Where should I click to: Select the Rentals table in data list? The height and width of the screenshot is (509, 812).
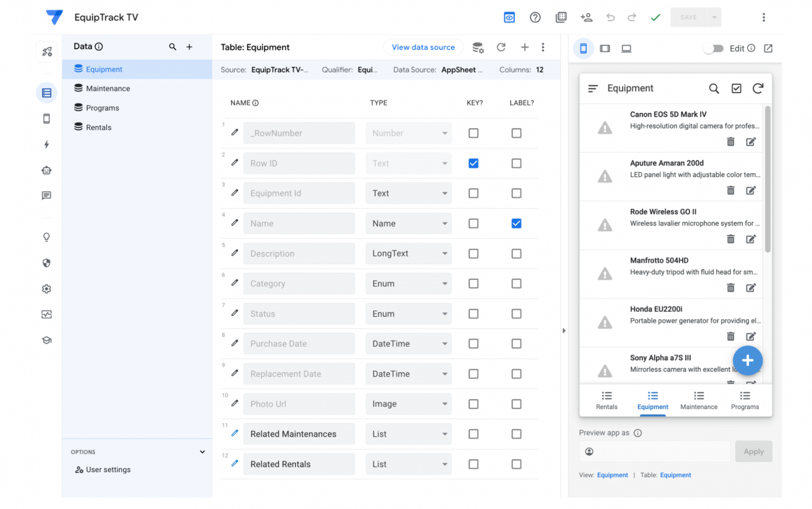(x=137, y=127)
